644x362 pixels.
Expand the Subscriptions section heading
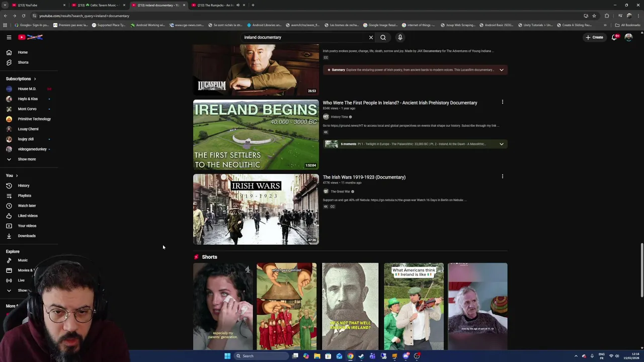coord(21,79)
